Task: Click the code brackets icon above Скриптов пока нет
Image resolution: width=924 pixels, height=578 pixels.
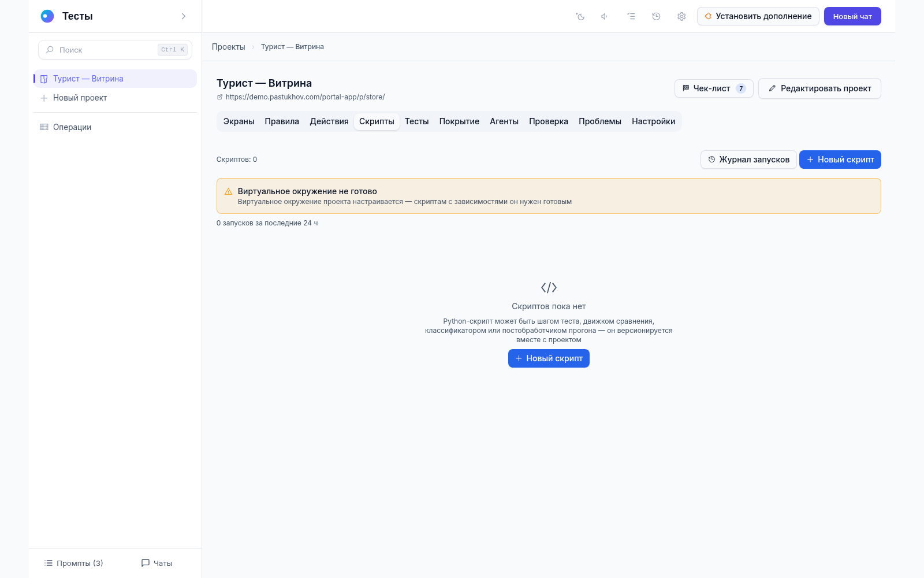Action: tap(549, 287)
